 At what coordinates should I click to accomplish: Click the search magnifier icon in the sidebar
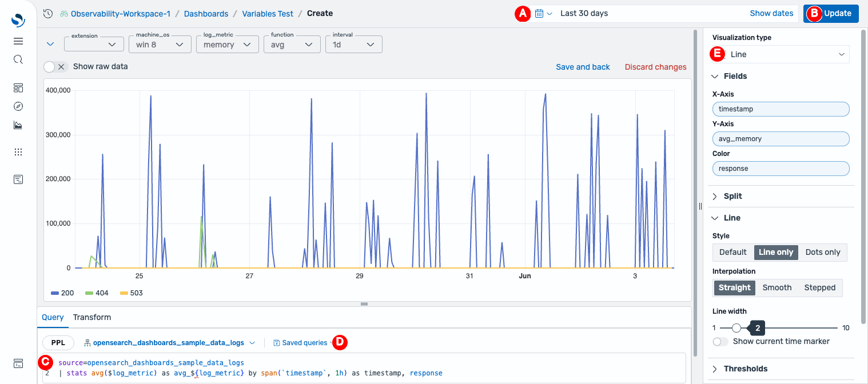tap(18, 59)
